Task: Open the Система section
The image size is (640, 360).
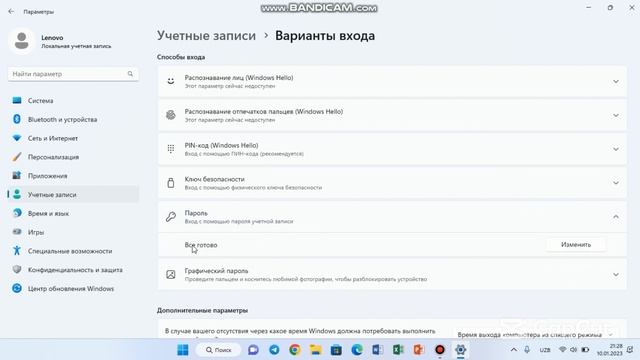Action: click(x=73, y=100)
